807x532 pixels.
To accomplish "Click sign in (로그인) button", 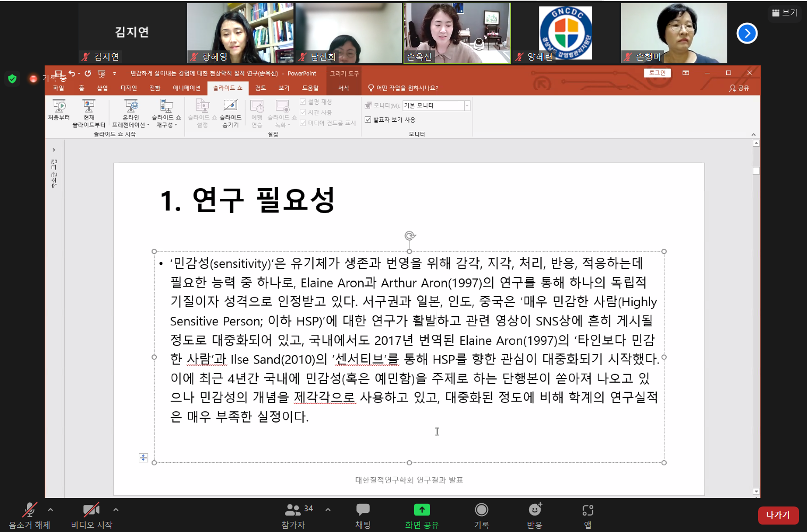I will click(x=658, y=73).
